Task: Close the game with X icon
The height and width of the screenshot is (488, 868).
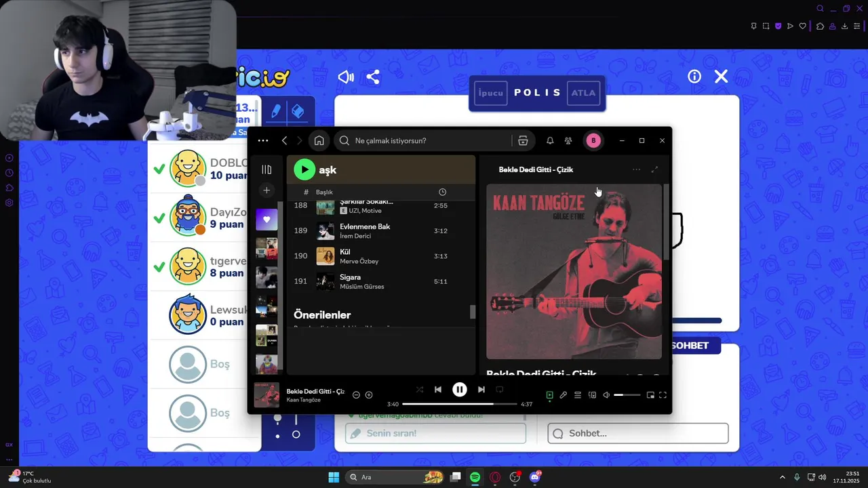Action: point(721,77)
